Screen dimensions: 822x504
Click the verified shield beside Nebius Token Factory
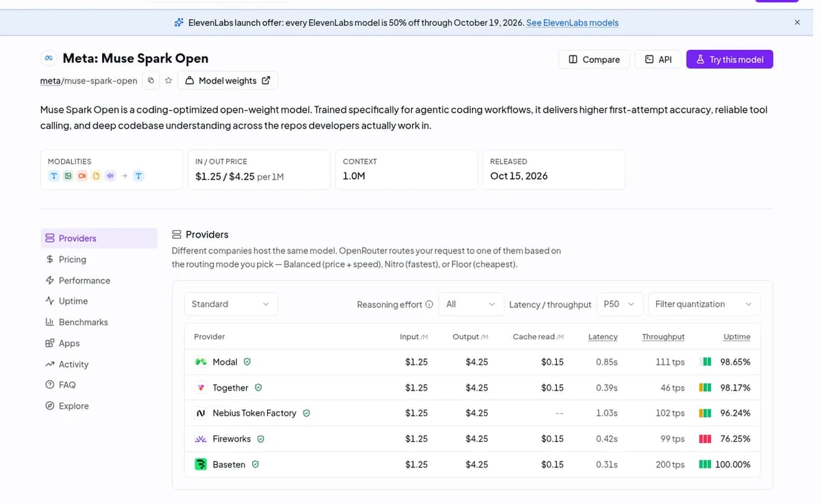pos(307,413)
